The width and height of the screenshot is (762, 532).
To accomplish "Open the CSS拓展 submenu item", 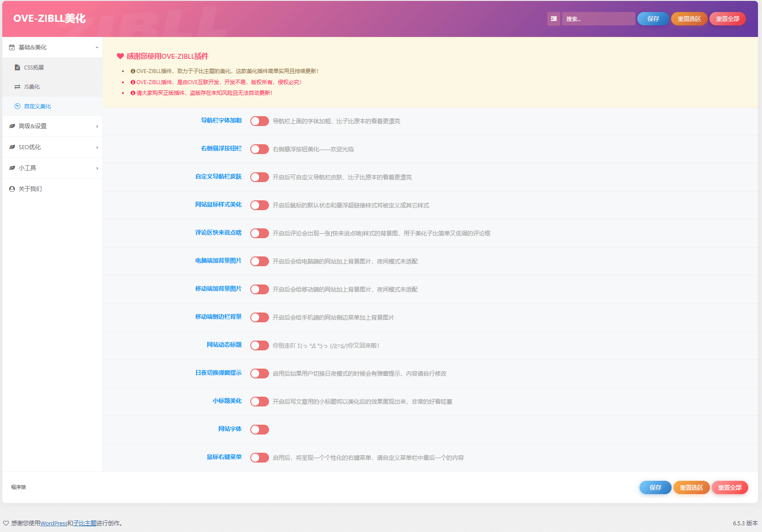I will pyautogui.click(x=53, y=67).
